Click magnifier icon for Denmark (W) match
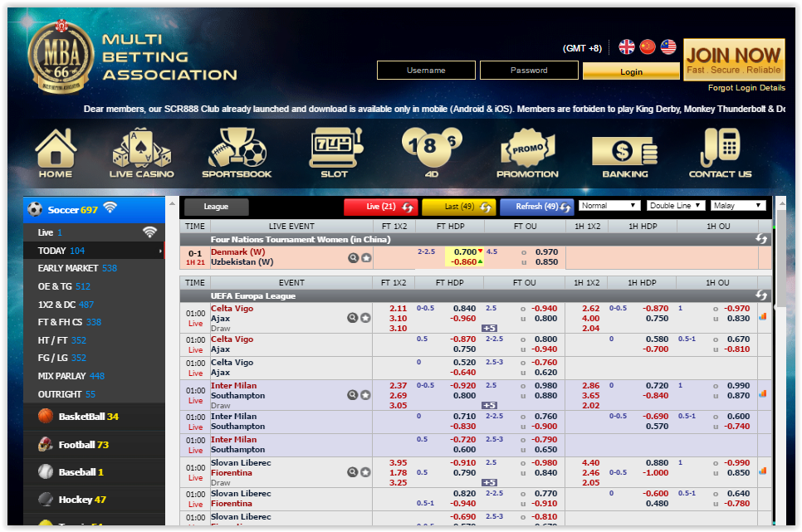 353,258
